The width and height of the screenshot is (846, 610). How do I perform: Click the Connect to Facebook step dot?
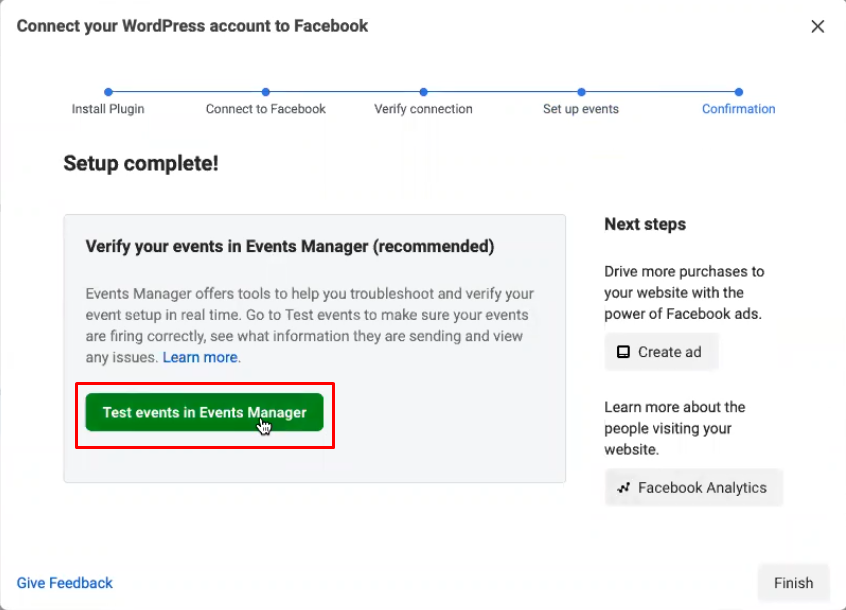click(x=265, y=92)
